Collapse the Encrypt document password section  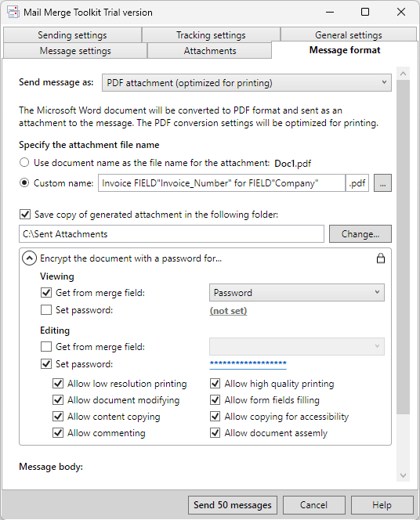pos(29,258)
